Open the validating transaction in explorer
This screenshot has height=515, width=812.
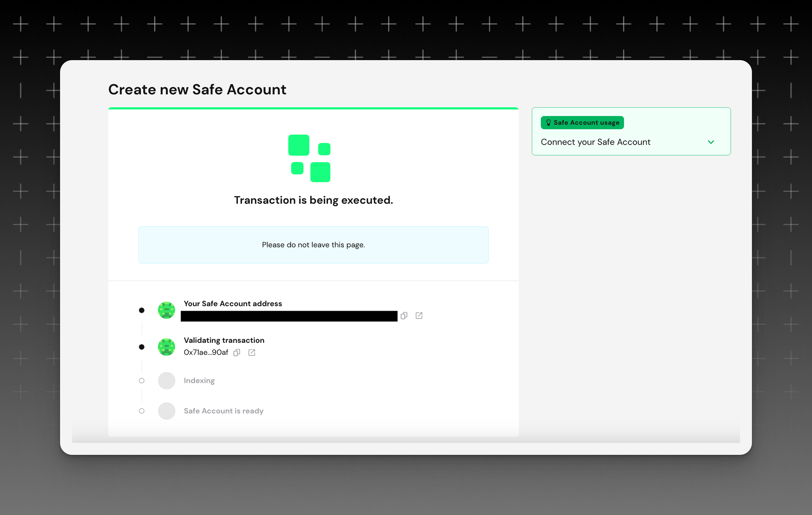[x=252, y=353]
